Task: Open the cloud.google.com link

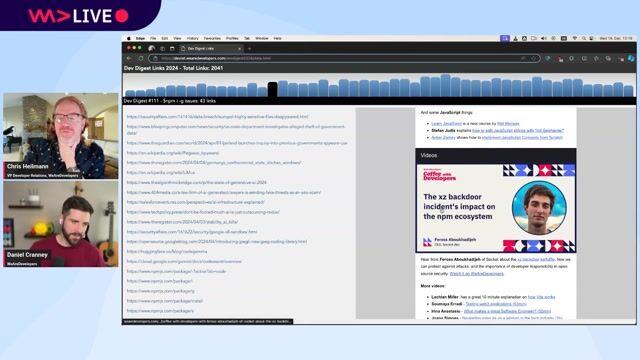Action: coord(184,261)
